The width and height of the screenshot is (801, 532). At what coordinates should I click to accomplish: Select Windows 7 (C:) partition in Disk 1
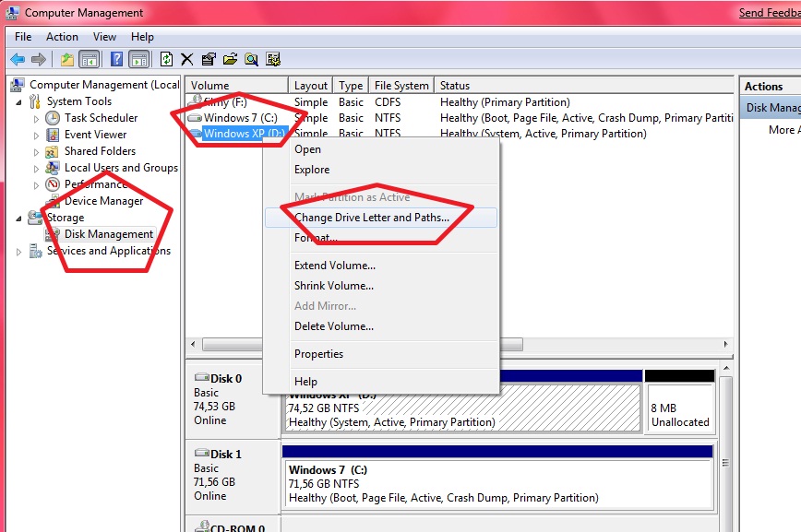coord(497,484)
